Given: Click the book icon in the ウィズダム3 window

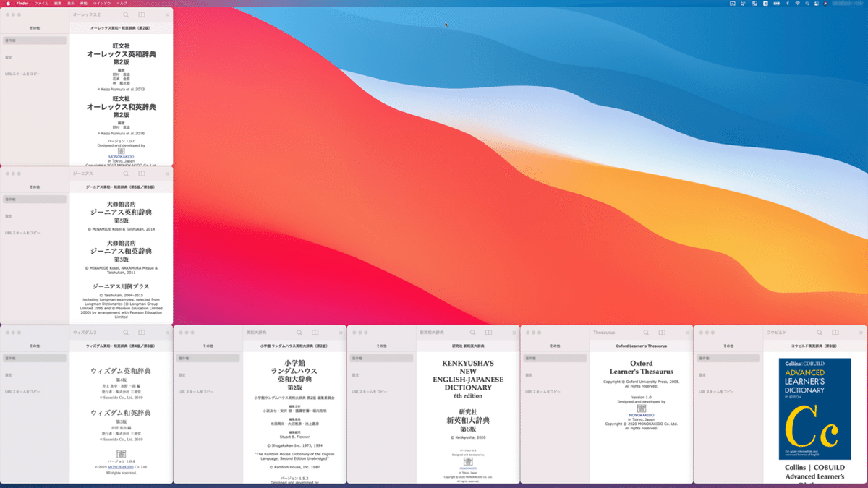Looking at the screenshot, I should 142,333.
